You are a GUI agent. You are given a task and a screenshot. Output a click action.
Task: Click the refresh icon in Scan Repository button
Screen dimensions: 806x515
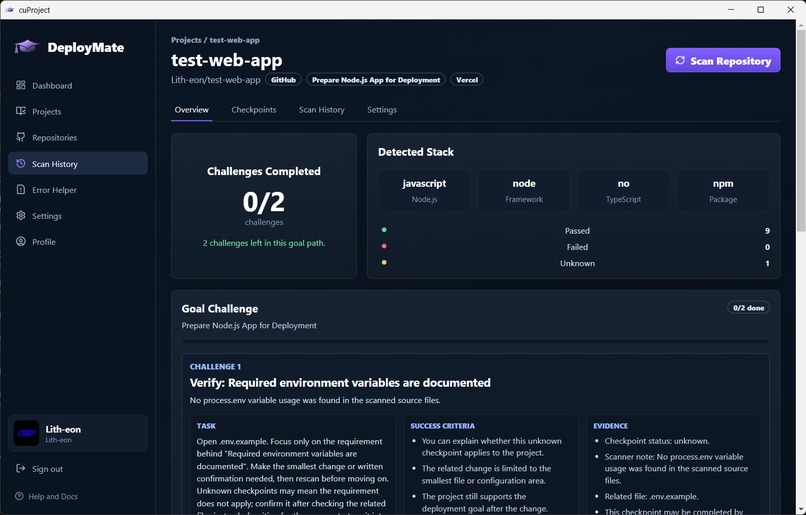[x=680, y=60]
